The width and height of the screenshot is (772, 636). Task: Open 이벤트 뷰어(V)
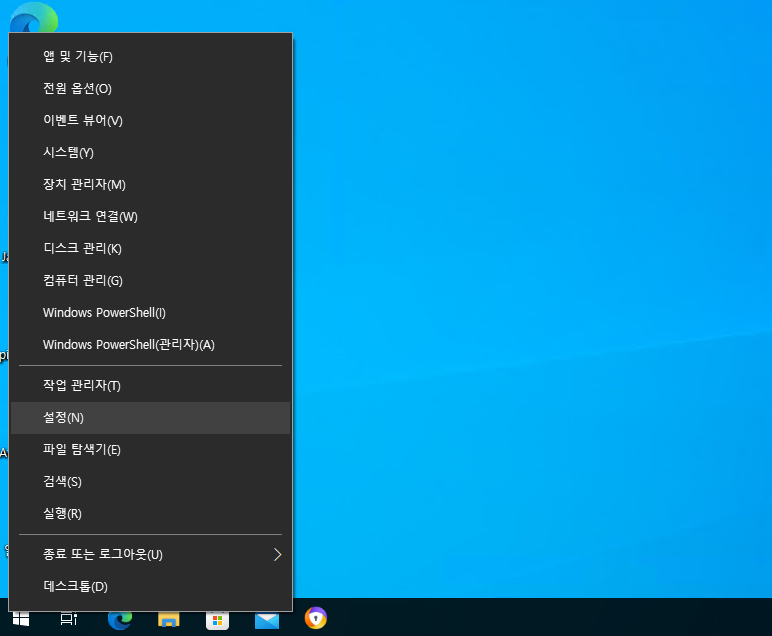click(82, 120)
